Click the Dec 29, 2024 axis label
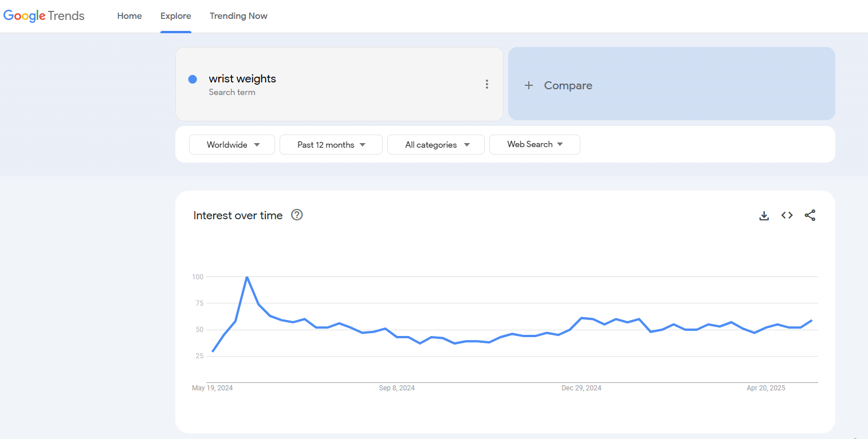This screenshot has height=439, width=868. [581, 388]
